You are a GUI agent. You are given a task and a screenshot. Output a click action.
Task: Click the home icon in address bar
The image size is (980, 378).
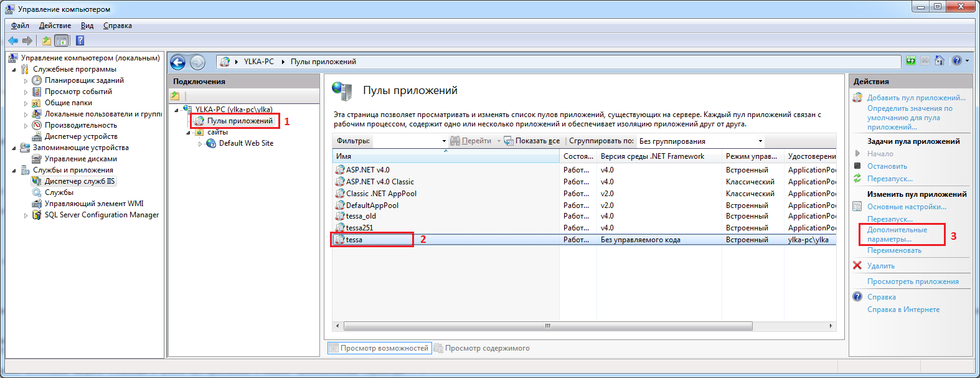[940, 61]
